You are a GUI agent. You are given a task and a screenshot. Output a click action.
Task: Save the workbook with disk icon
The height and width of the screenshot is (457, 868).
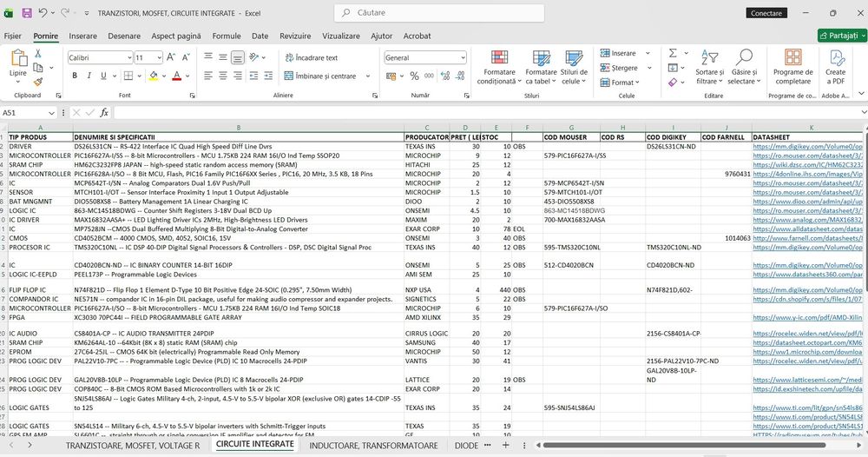(x=27, y=13)
